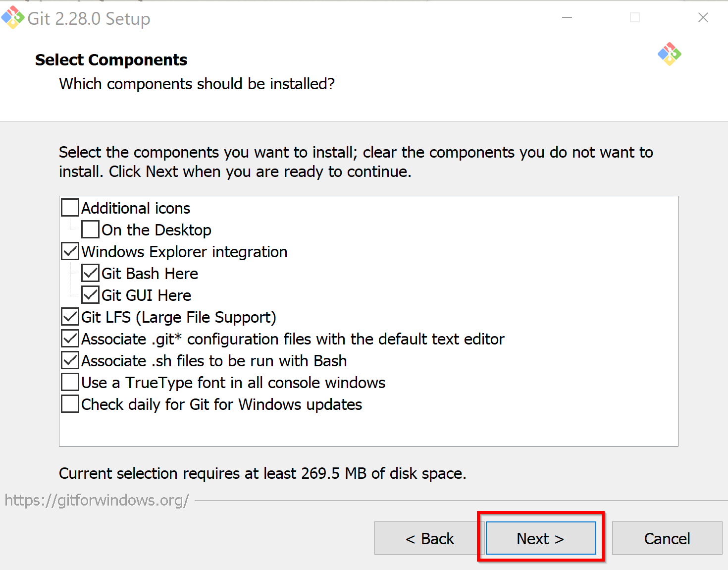728x570 pixels.
Task: Go to the next setup step
Action: pyautogui.click(x=541, y=538)
